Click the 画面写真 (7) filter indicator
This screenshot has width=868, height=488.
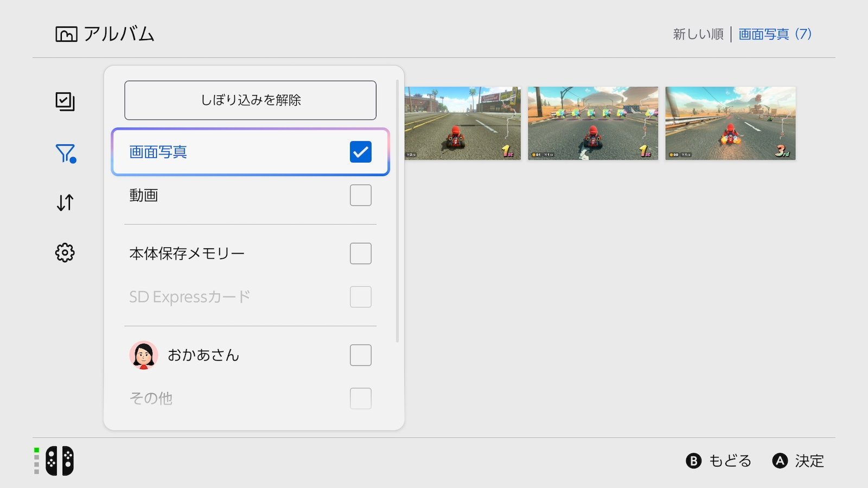coord(775,34)
